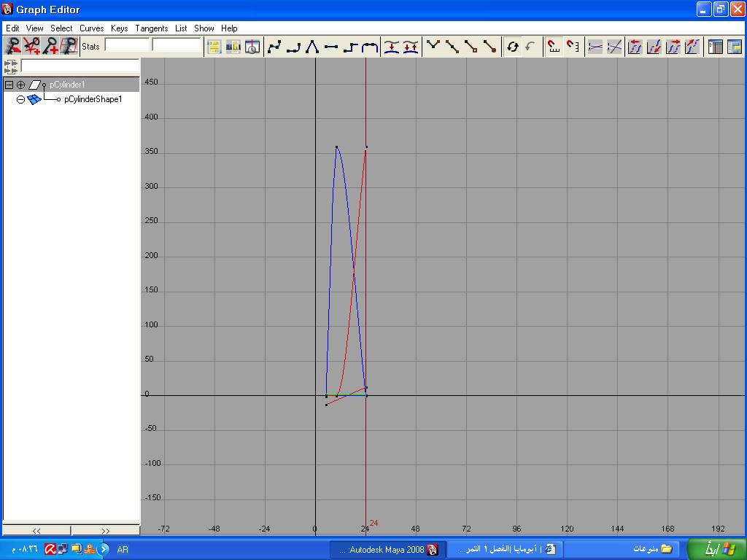Select the key at blue curve peak
The image size is (747, 560).
[x=336, y=147]
